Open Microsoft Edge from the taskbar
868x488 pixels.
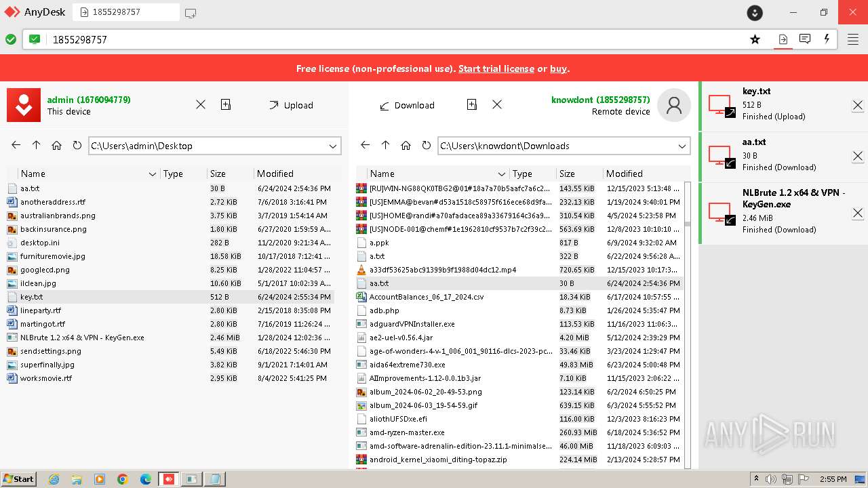pos(146,479)
